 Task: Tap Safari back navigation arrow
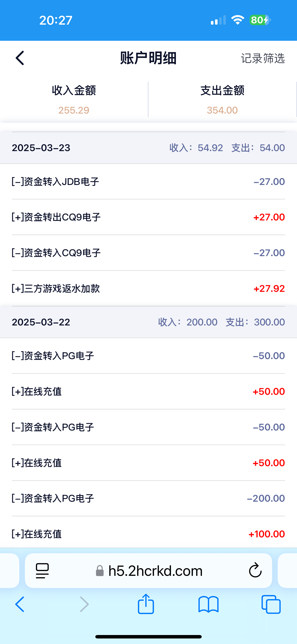point(20,604)
